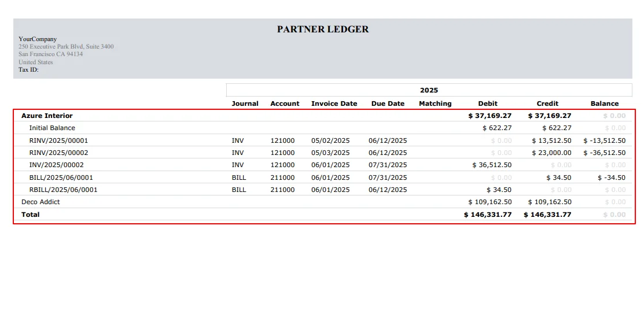Viewport: 644px width, 314px height.
Task: Click the Journal column header
Action: [245, 104]
